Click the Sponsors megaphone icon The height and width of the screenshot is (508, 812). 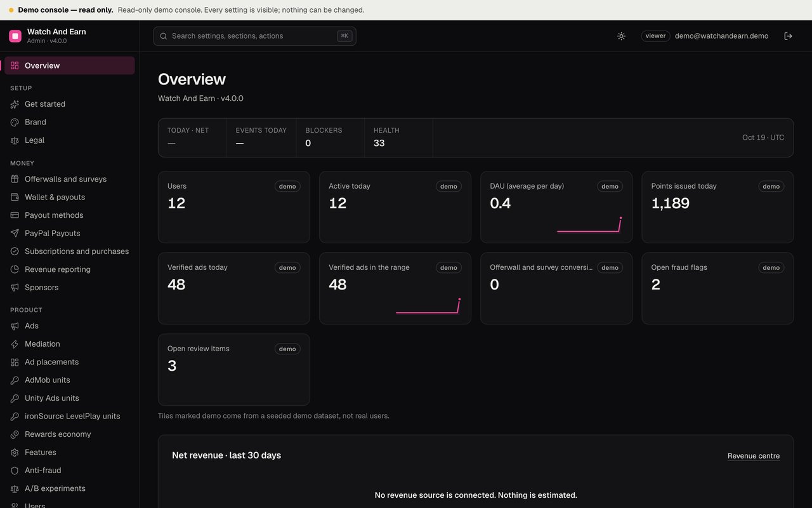(x=15, y=288)
